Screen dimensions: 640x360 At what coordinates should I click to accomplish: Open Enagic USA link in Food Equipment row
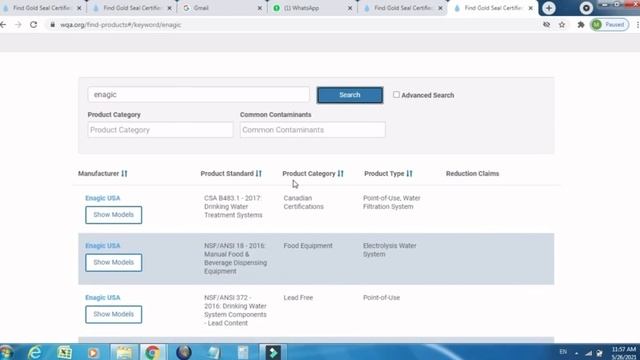103,246
